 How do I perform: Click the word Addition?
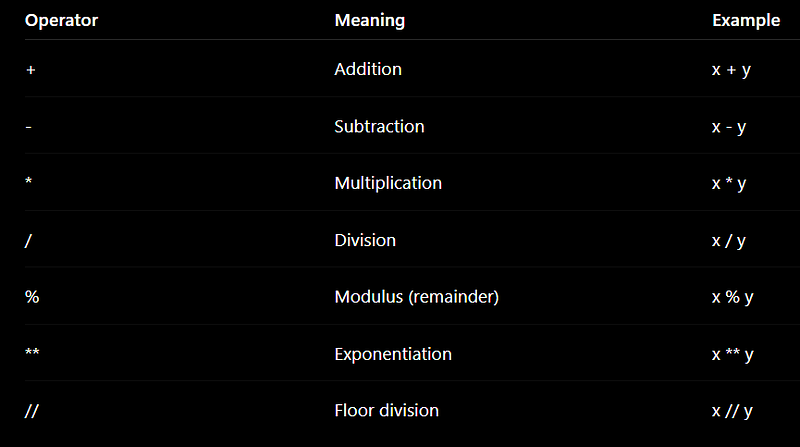click(368, 69)
